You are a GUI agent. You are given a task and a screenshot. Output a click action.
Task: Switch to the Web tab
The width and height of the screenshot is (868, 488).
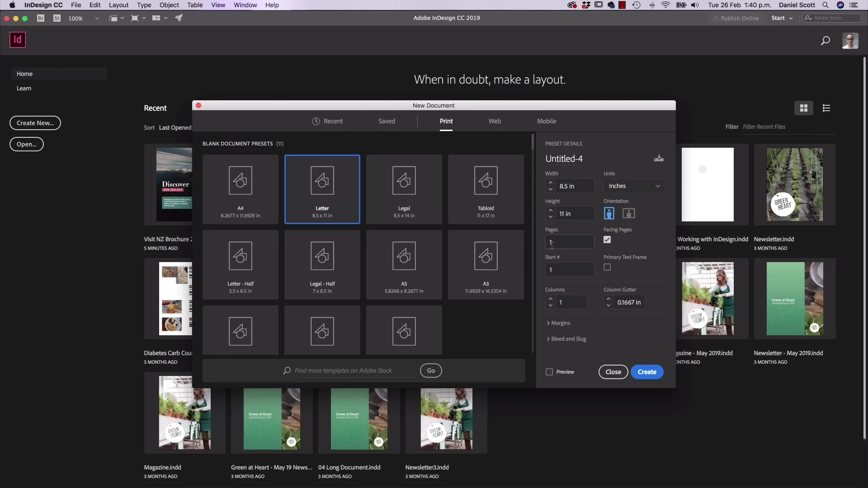pos(495,121)
